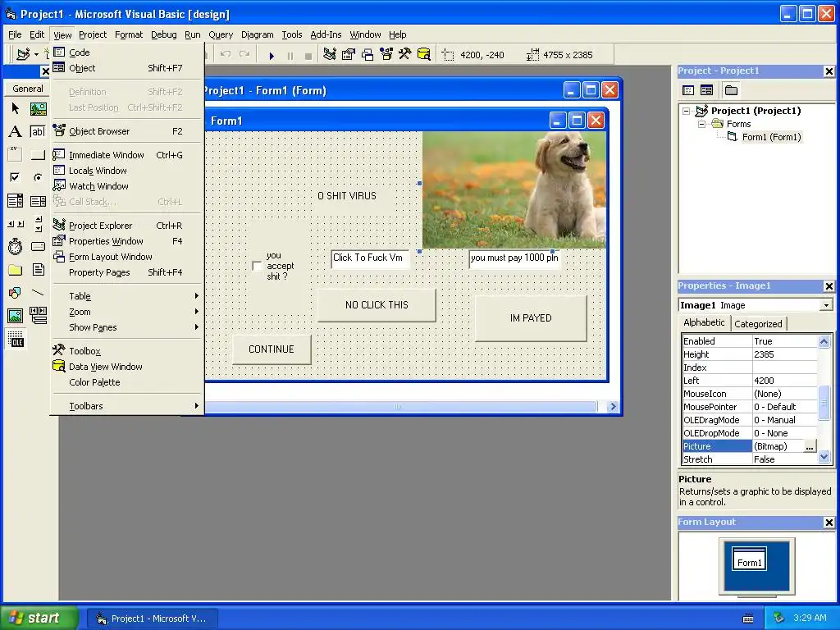Screen dimensions: 840x630
Task: Click the Picture property ellipsis button
Action: (810, 446)
